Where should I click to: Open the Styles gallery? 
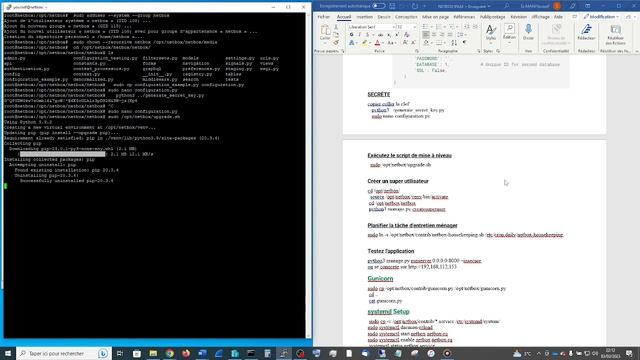[491, 33]
